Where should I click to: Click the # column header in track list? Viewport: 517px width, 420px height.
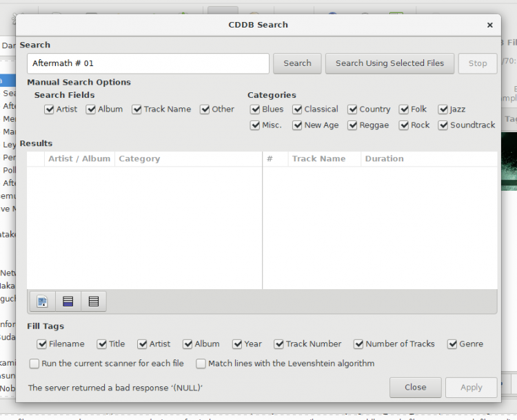click(x=275, y=159)
